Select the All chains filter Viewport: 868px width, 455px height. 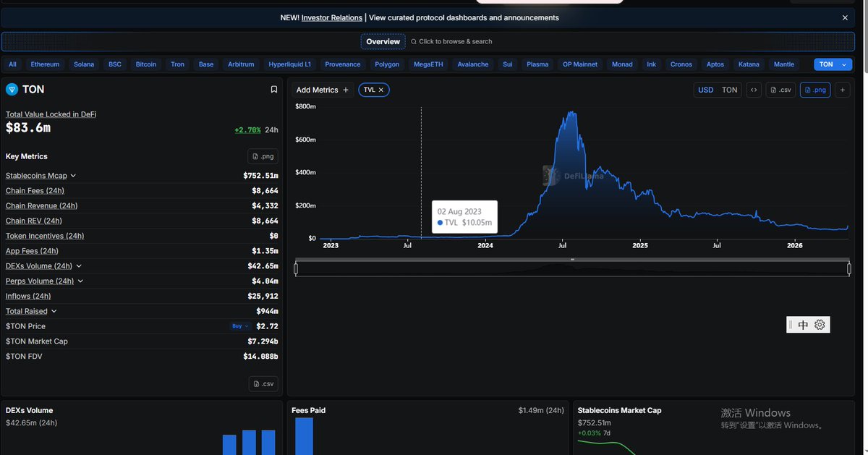[12, 64]
